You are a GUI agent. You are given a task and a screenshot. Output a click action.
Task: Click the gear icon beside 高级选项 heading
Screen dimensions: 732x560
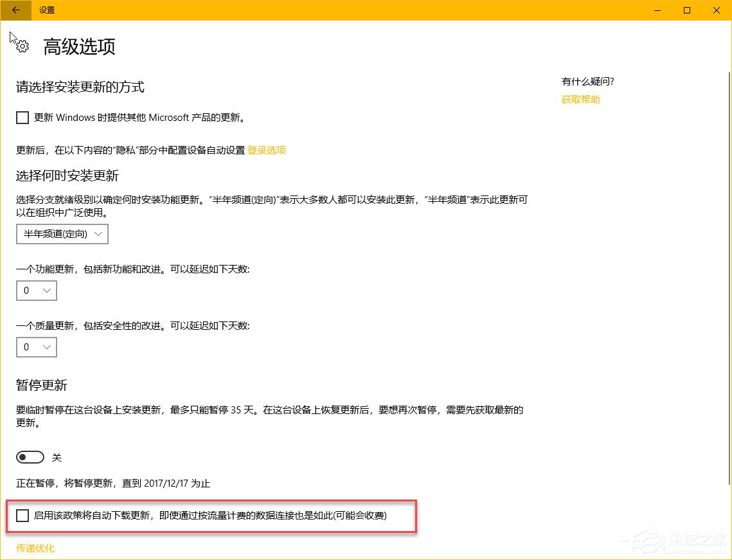[x=21, y=46]
